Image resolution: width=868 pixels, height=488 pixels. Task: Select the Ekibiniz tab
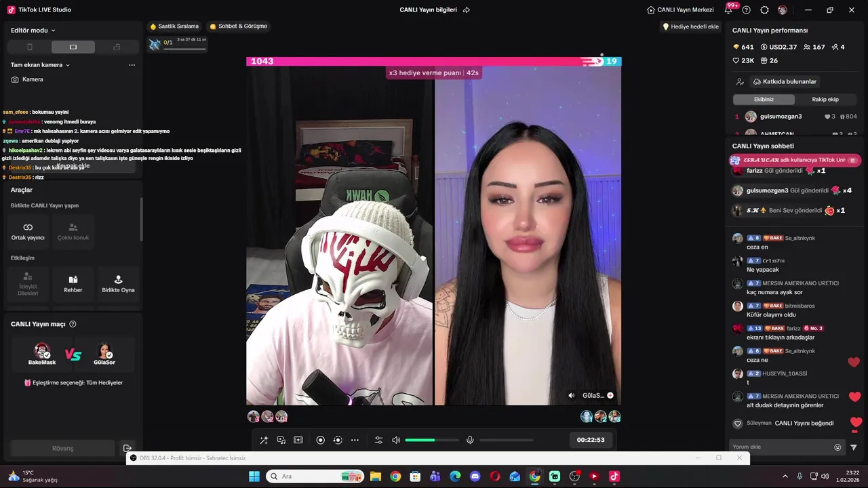tap(764, 99)
